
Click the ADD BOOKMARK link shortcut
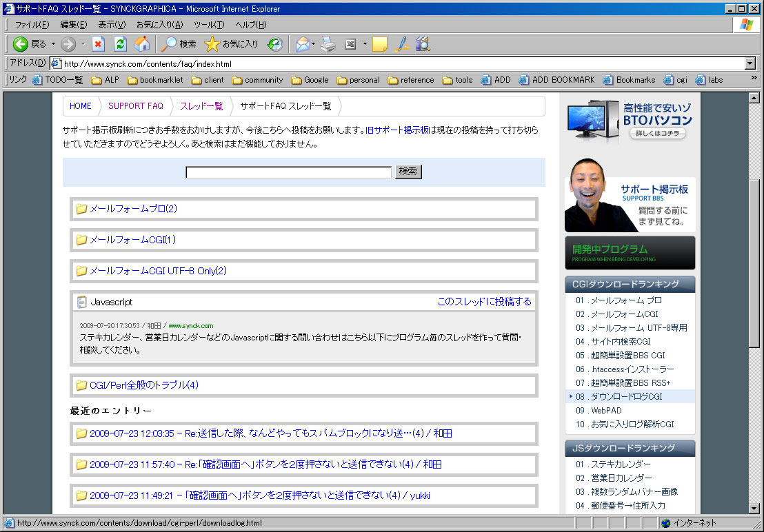coord(557,80)
